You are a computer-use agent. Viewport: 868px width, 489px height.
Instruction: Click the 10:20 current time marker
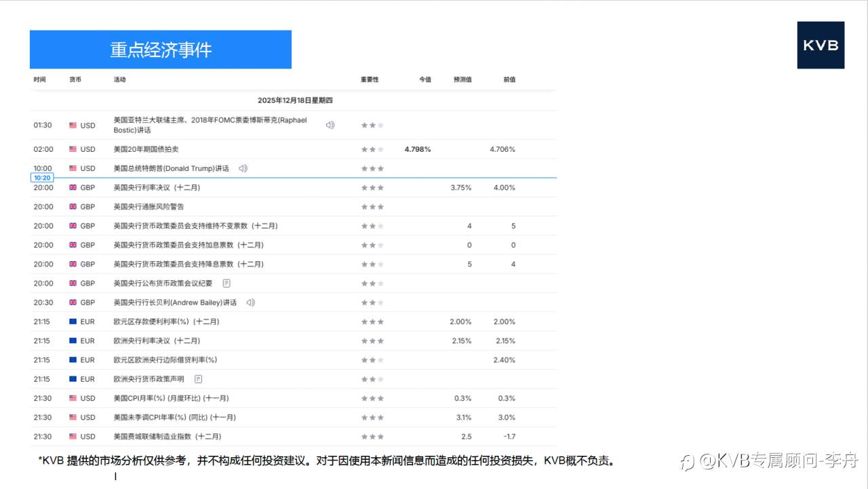(x=42, y=177)
